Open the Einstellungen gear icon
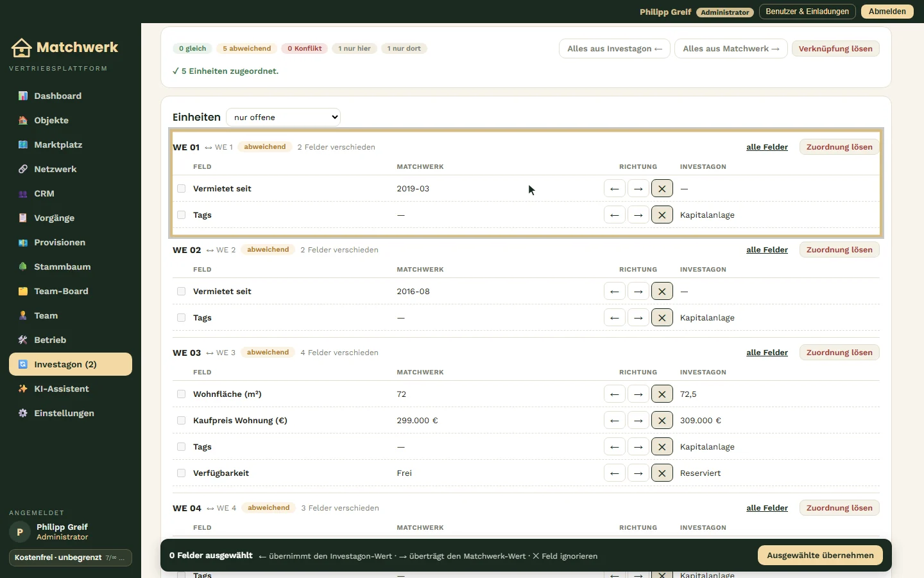This screenshot has width=924, height=578. pos(23,413)
